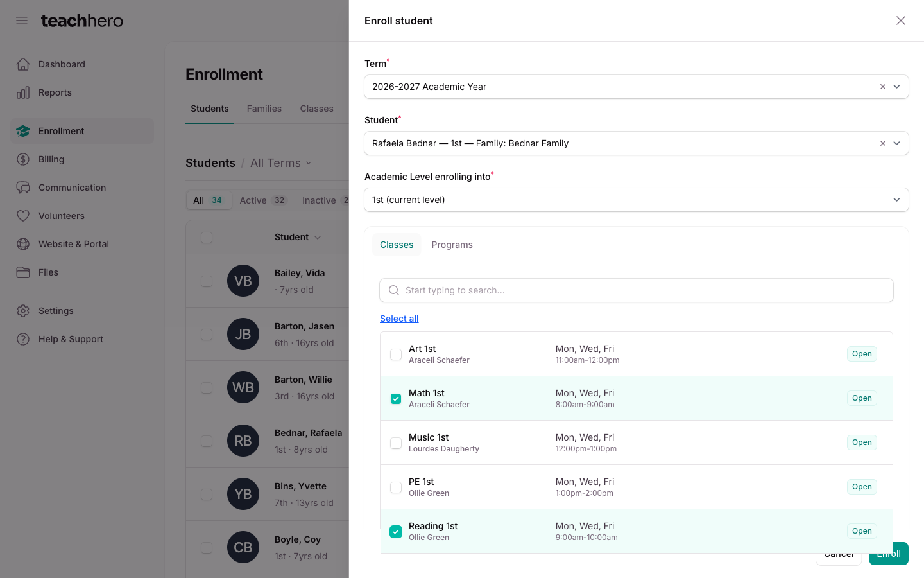The height and width of the screenshot is (578, 924).
Task: Click the class search input field
Action: point(637,290)
